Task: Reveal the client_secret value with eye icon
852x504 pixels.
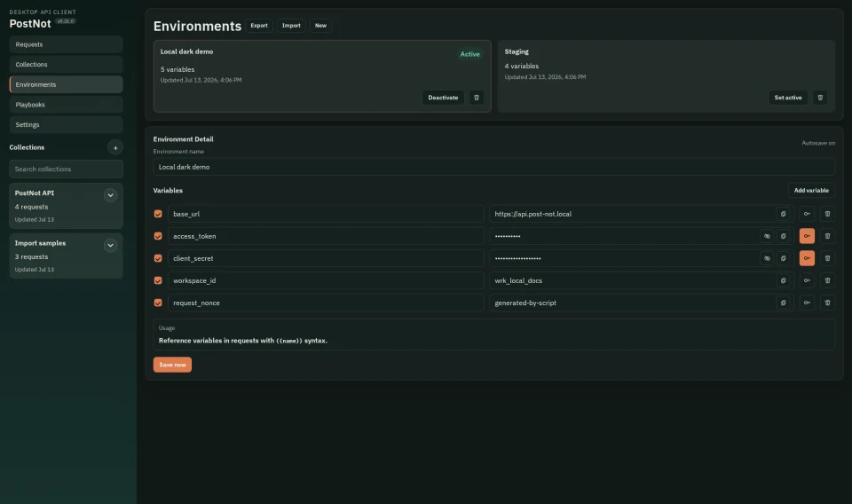Action: tap(767, 258)
